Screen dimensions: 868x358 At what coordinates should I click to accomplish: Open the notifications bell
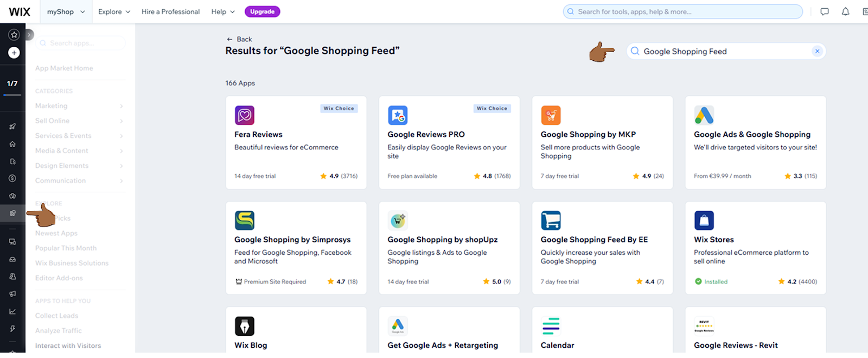click(x=845, y=11)
